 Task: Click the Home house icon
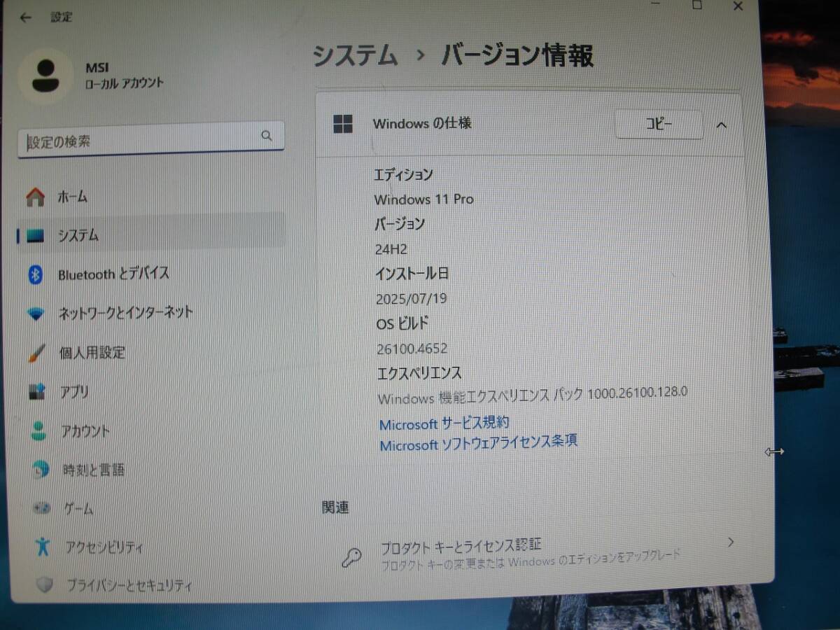[35, 197]
